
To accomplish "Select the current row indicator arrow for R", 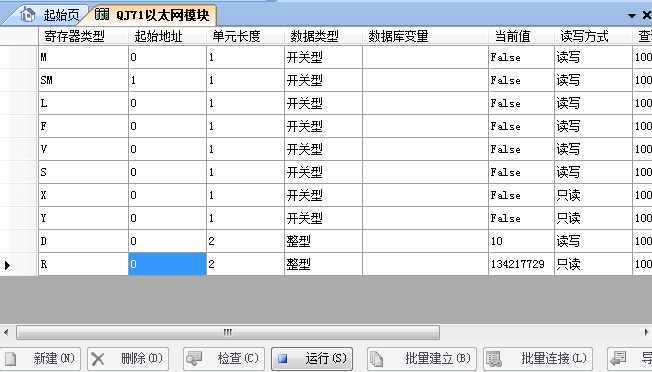I will pos(7,265).
